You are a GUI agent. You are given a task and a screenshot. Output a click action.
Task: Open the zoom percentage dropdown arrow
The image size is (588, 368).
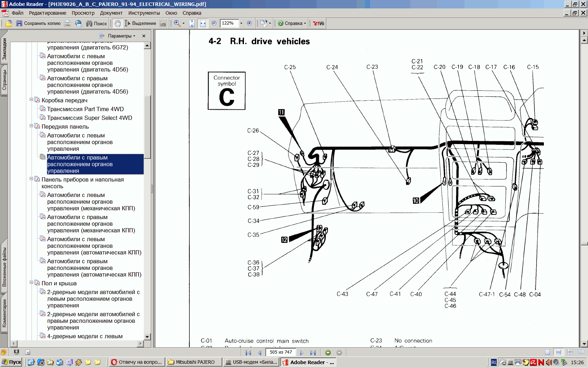point(241,23)
